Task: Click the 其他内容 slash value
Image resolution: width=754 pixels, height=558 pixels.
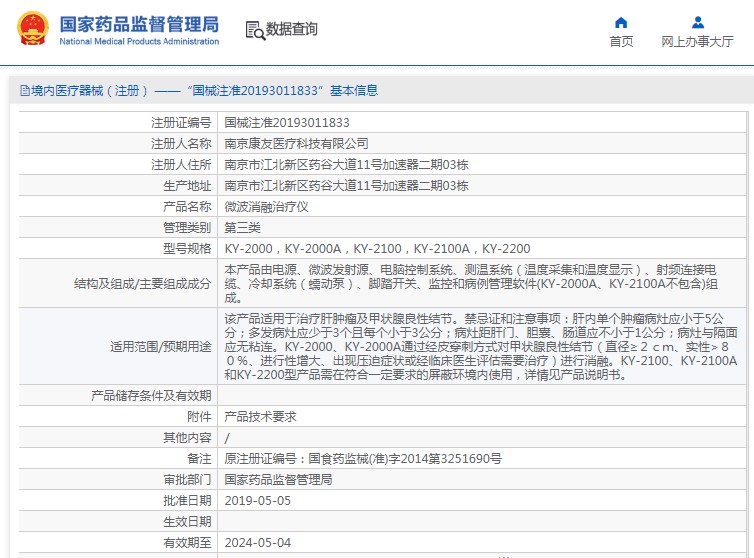Action: pos(227,438)
